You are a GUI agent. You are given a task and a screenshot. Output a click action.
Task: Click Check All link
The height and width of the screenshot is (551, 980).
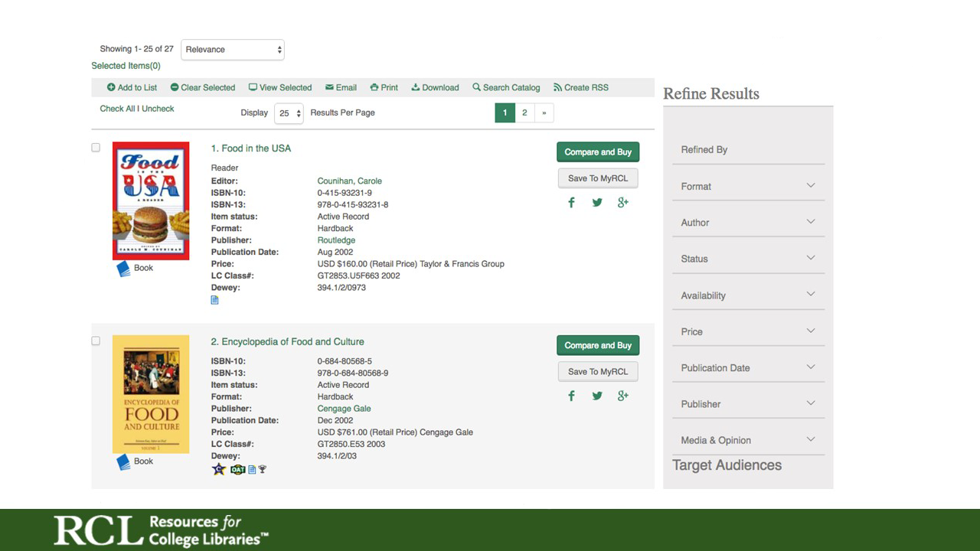click(x=116, y=109)
